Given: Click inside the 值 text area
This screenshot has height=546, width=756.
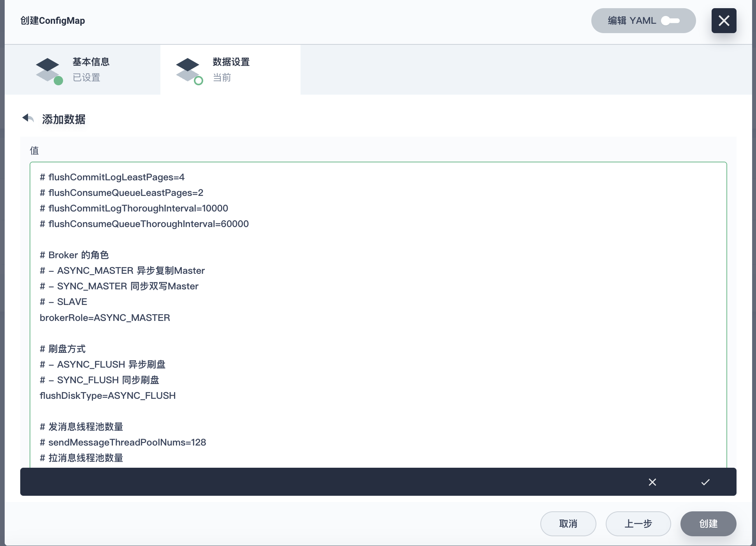Looking at the screenshot, I should (378, 315).
